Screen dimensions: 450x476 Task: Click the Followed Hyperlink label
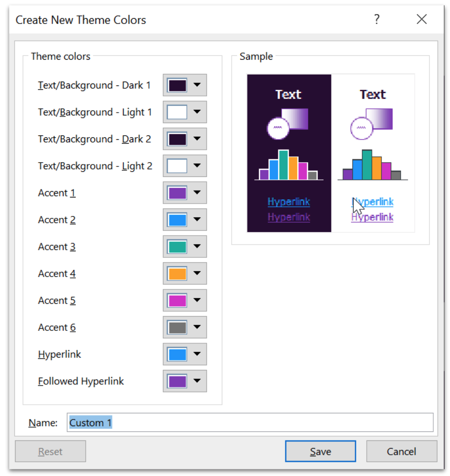click(x=81, y=381)
